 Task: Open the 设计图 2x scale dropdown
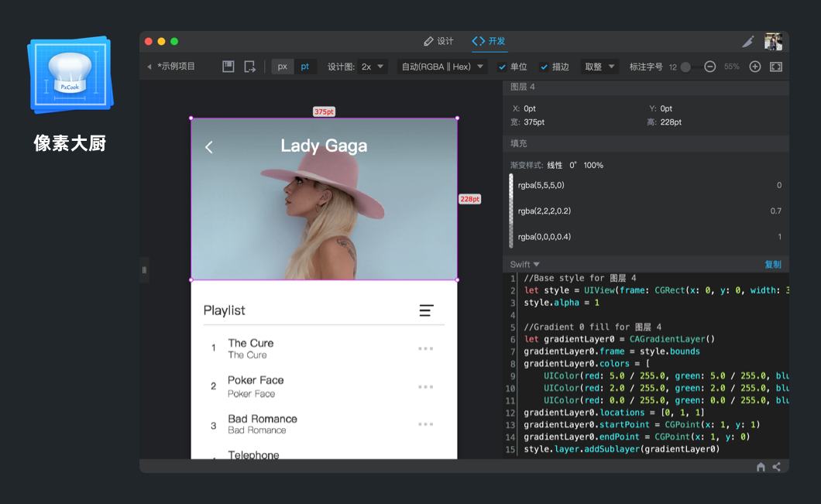pos(373,67)
